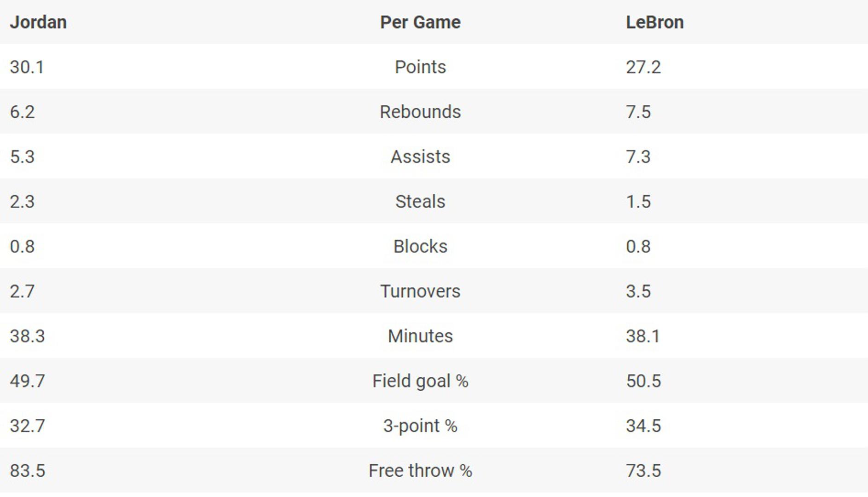The image size is (868, 497).
Task: Select the Blocks row label
Action: point(420,247)
